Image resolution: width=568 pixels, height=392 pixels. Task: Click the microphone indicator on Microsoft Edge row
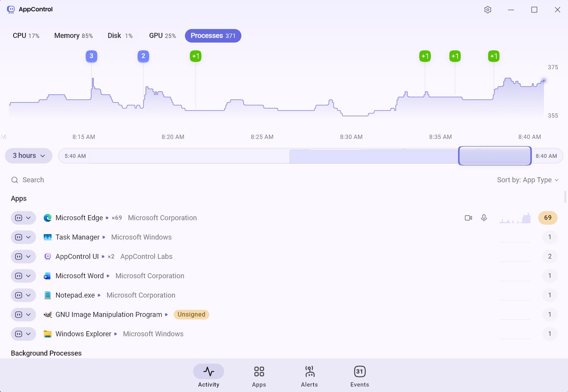[x=484, y=218]
